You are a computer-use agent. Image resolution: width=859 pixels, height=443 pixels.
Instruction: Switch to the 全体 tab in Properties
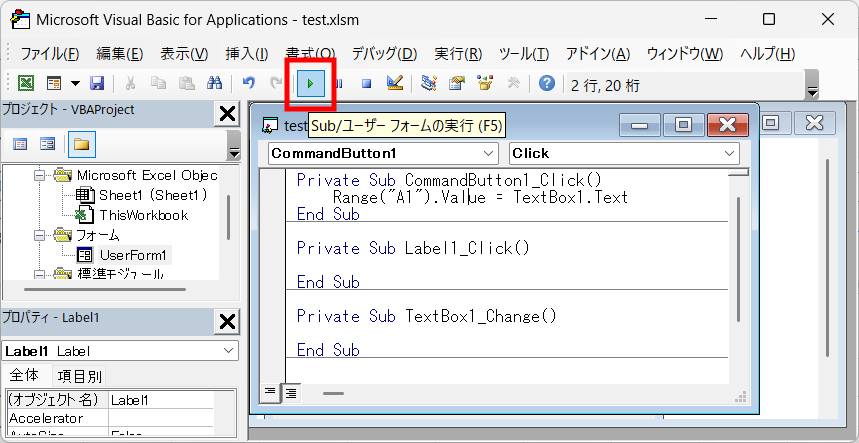pyautogui.click(x=24, y=375)
